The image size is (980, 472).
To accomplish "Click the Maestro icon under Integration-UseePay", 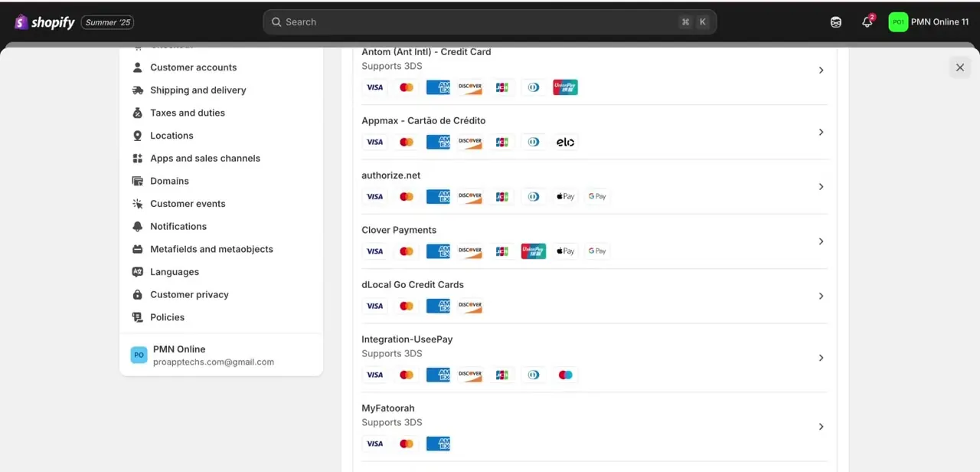I will (565, 375).
